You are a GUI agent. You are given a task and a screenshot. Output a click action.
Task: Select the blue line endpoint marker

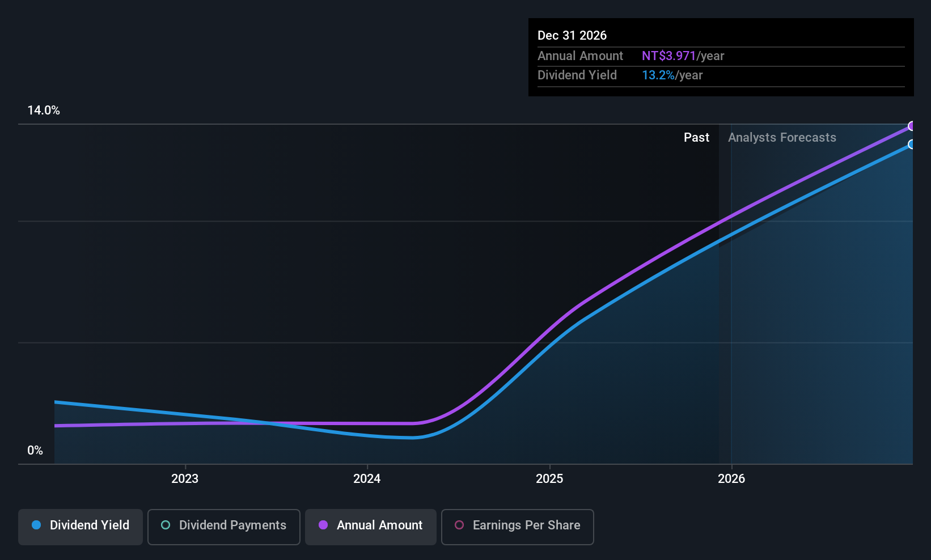[912, 145]
